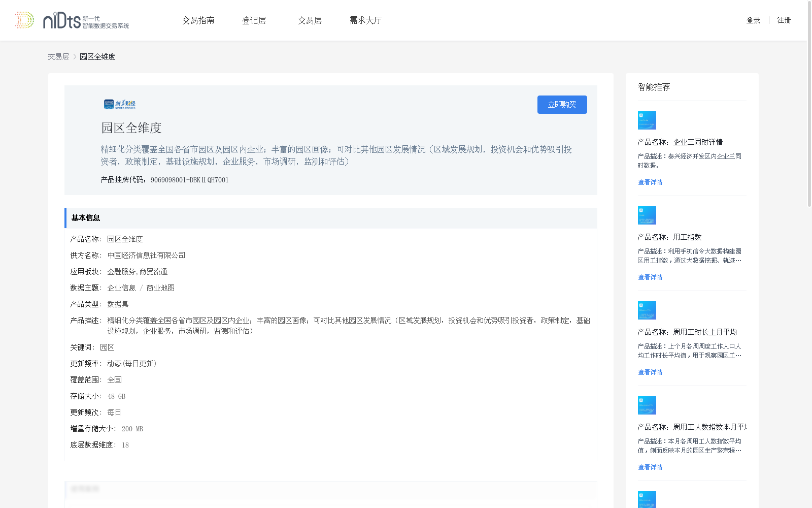Click the 立即购买 buy button
Screen dimensions: 812x508
[562, 105]
